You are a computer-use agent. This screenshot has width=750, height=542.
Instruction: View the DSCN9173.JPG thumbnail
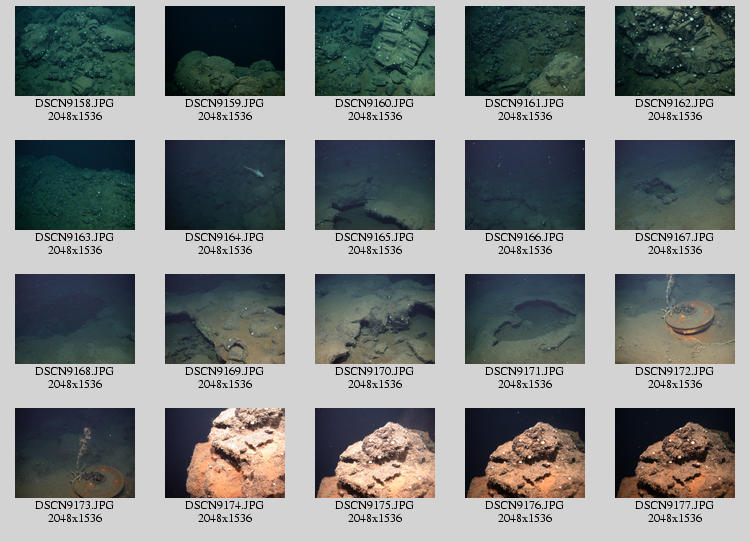click(75, 453)
